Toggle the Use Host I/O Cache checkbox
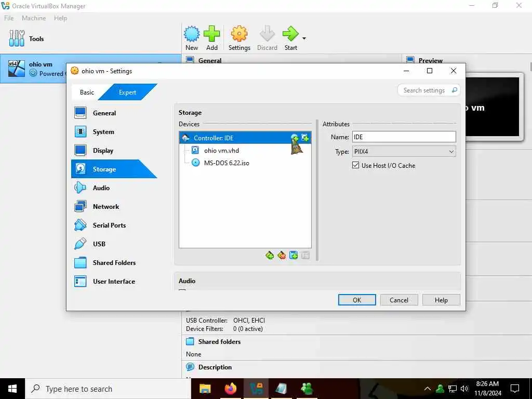The width and height of the screenshot is (532, 399). [355, 165]
